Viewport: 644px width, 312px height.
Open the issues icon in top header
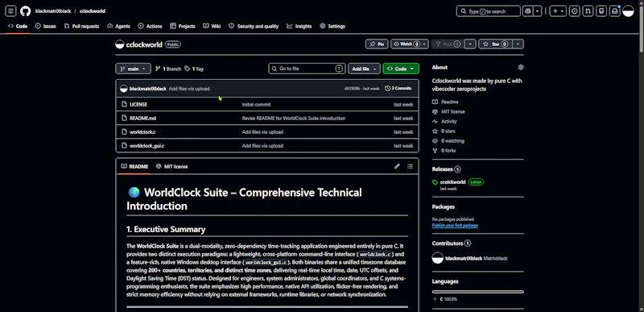[575, 11]
